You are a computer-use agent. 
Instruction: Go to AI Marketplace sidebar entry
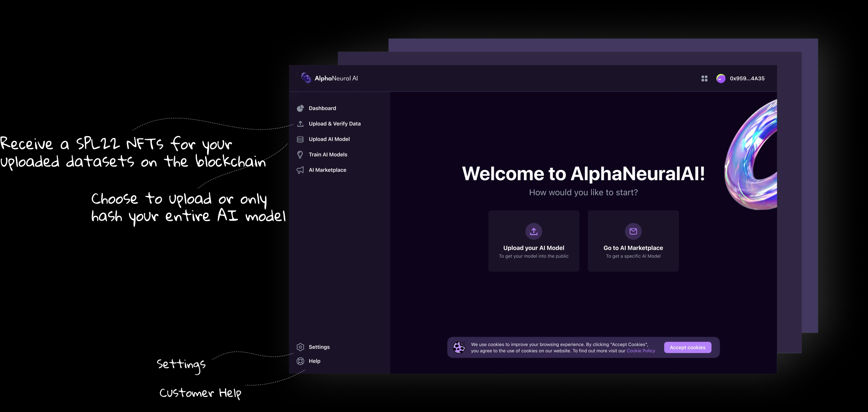pyautogui.click(x=327, y=170)
